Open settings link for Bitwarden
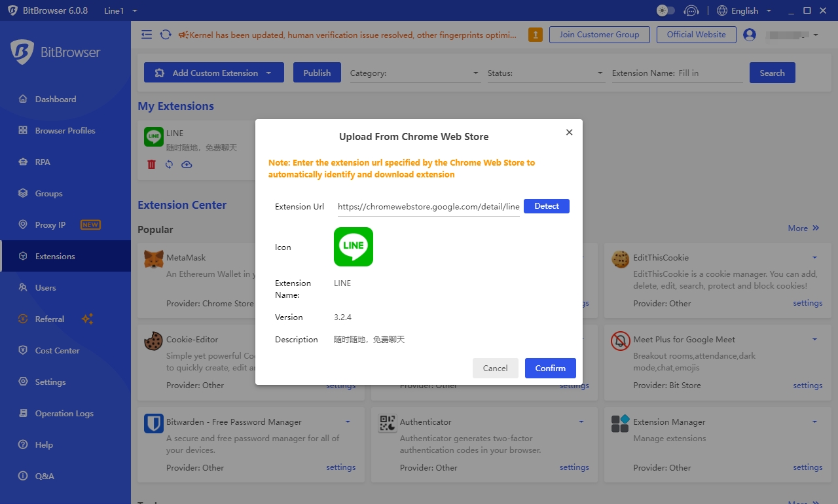Image resolution: width=838 pixels, height=504 pixels. (x=341, y=467)
